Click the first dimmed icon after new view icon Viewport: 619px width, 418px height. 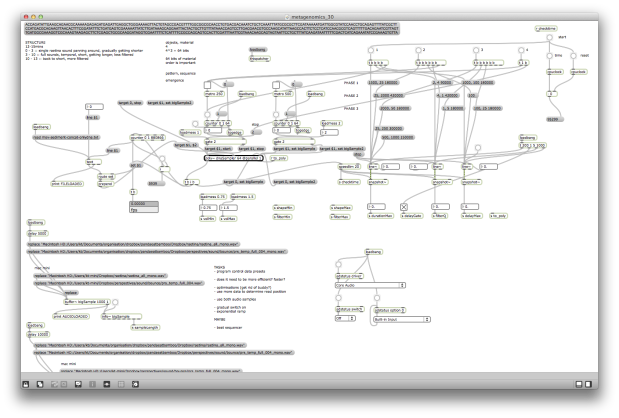pyautogui.click(x=54, y=384)
